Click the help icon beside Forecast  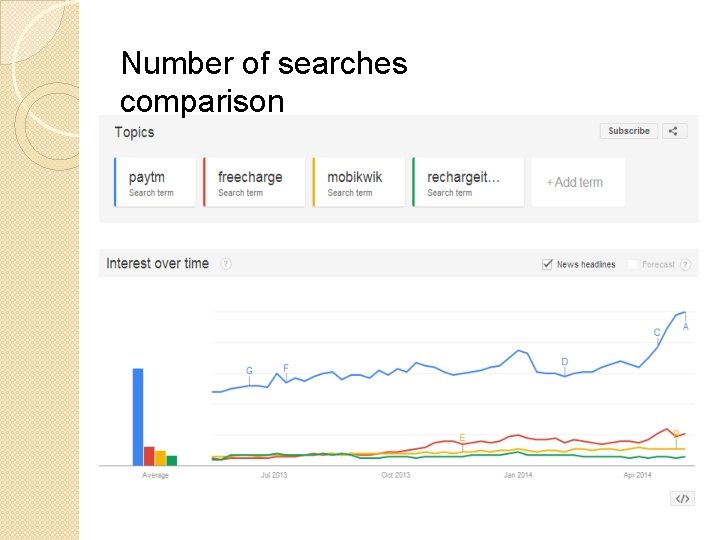[687, 265]
